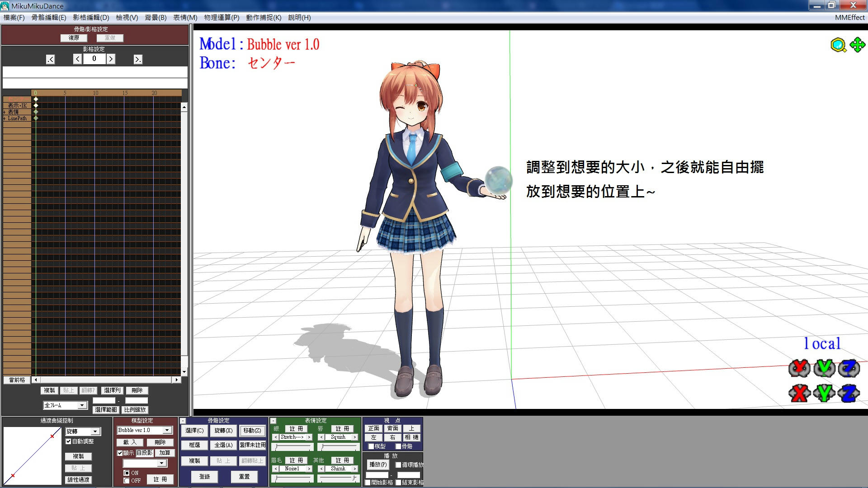Click the green move-view arrows icon
The image size is (868, 488).
pyautogui.click(x=858, y=45)
